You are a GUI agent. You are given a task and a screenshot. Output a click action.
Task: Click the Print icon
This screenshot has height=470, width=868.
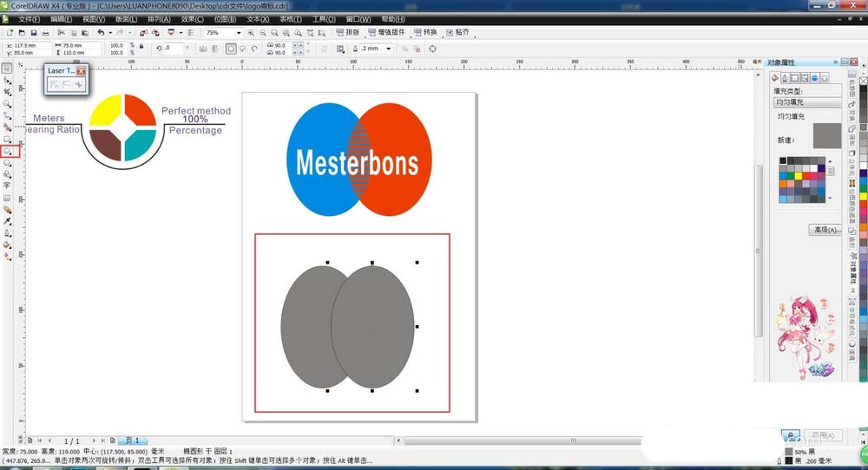[46, 33]
